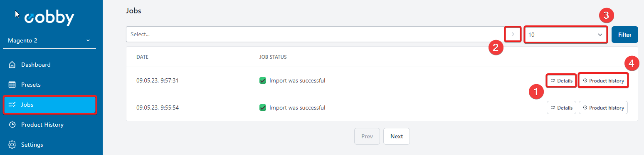Click the Settings gear icon
The image size is (644, 155).
(12, 145)
